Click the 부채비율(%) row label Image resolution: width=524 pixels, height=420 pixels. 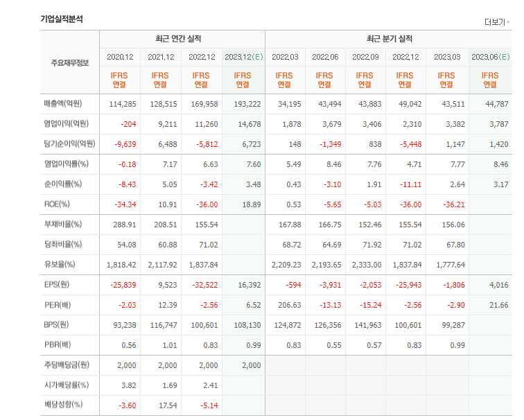(63, 224)
